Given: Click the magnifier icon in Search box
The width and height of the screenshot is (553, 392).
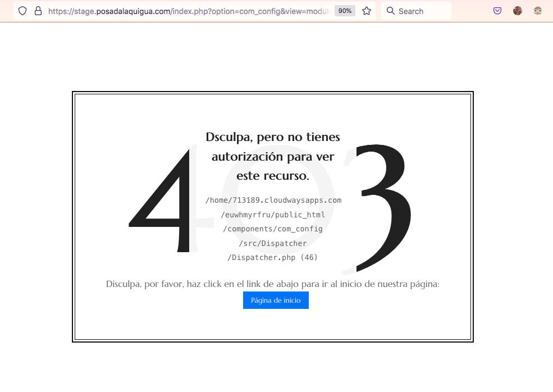Looking at the screenshot, I should [x=390, y=11].
